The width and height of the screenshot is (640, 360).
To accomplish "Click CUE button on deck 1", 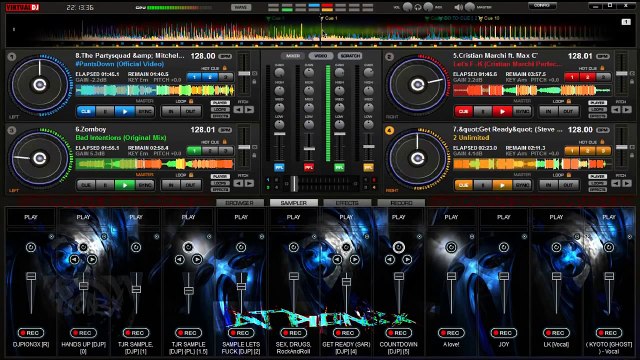I will click(86, 111).
